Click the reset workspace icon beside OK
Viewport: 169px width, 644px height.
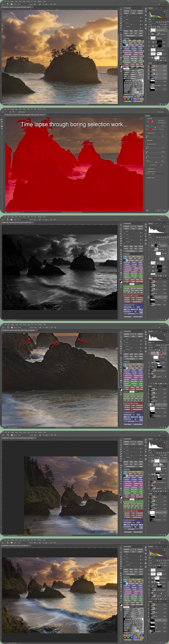[147, 210]
